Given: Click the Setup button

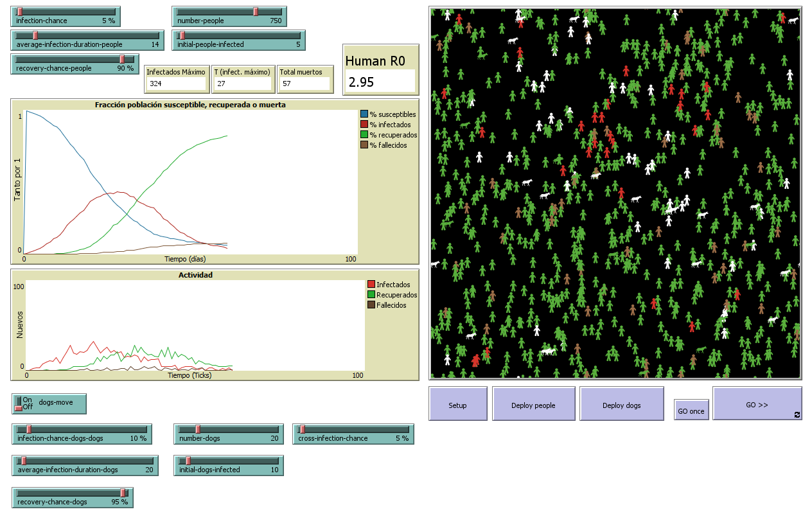Looking at the screenshot, I should point(457,405).
